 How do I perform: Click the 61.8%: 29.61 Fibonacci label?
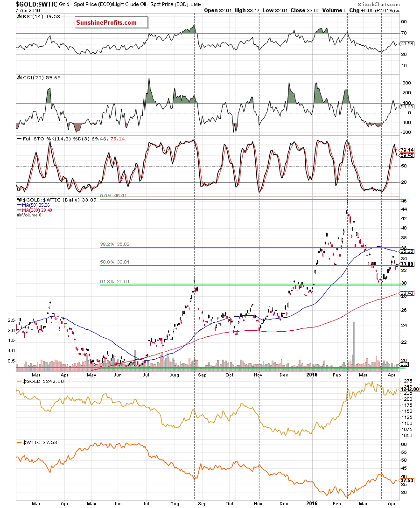pos(115,282)
